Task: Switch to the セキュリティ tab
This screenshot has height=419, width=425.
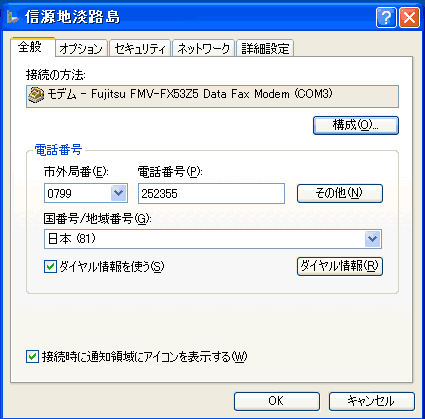Action: pos(140,49)
